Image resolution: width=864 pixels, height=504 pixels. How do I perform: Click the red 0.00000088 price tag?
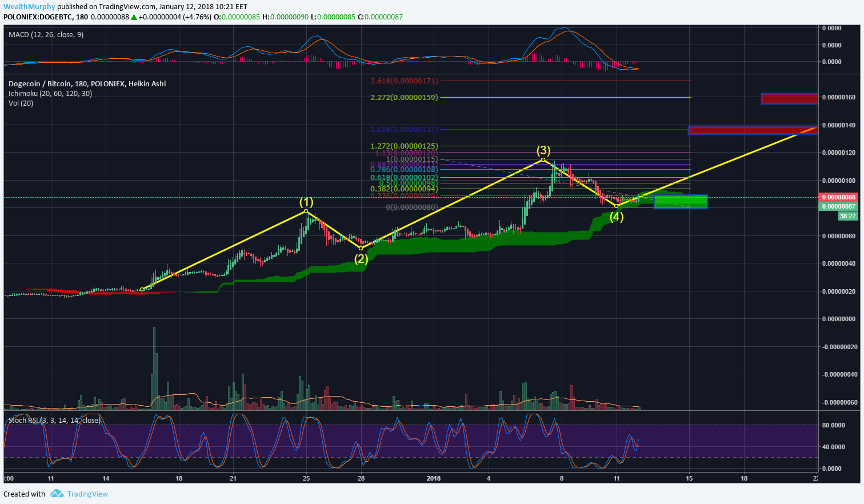838,197
